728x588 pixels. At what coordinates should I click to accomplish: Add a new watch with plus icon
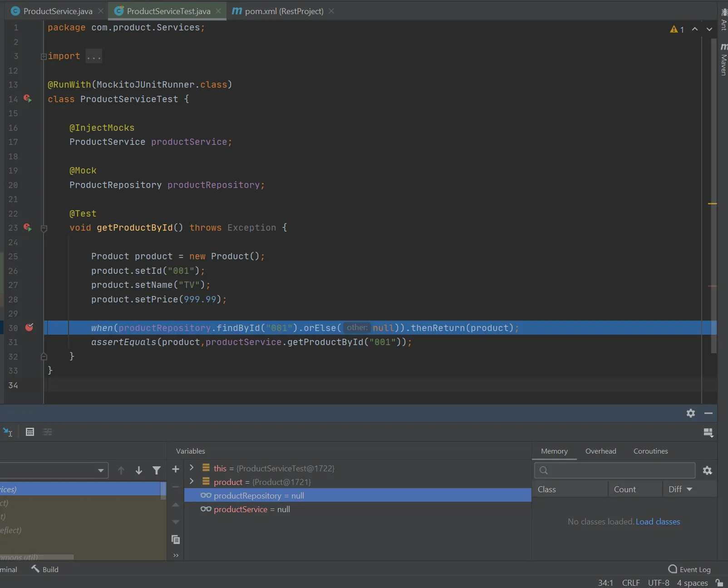tap(176, 469)
